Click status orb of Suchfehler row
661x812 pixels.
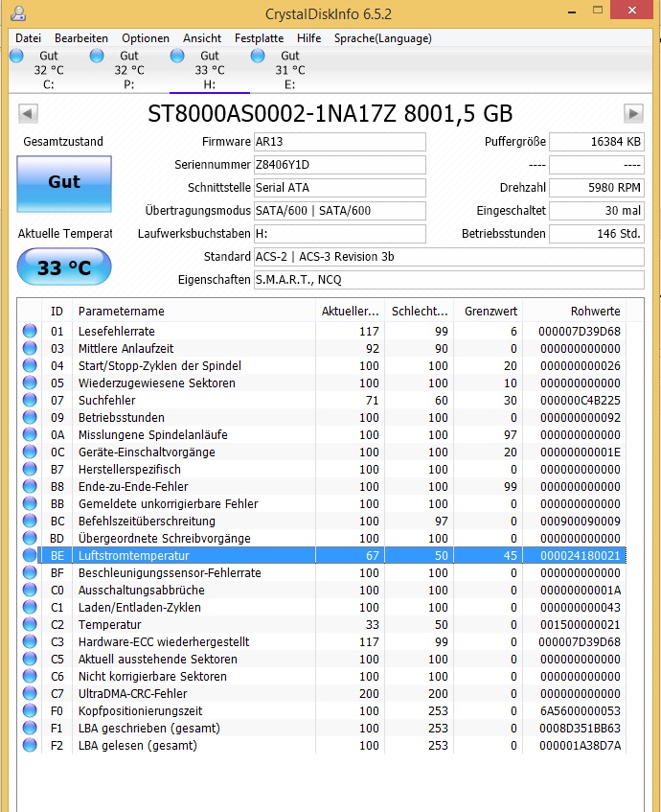point(30,400)
